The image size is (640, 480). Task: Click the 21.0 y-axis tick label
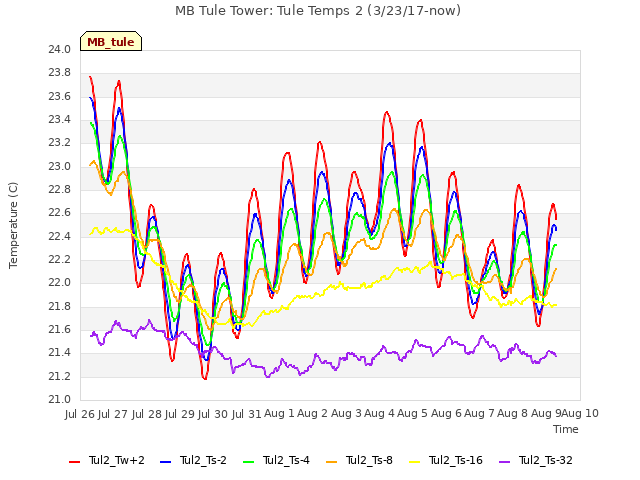60,400
